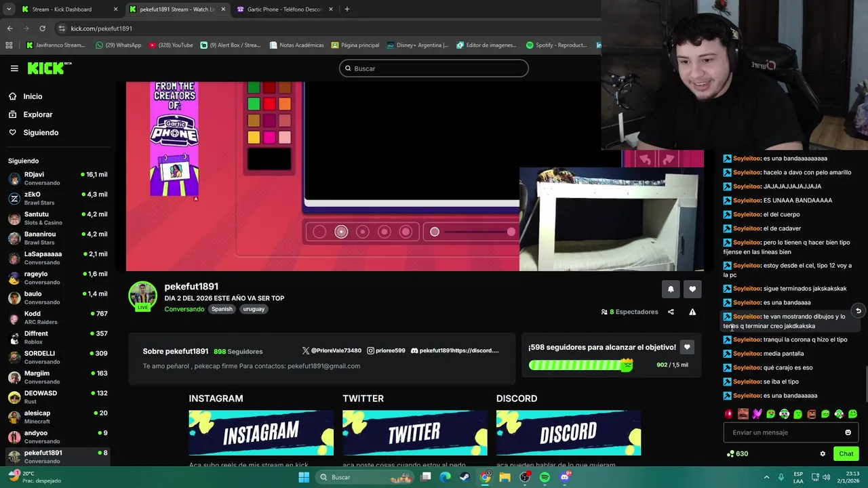
Task: Insert the laughing man face emote
Action: (x=743, y=413)
